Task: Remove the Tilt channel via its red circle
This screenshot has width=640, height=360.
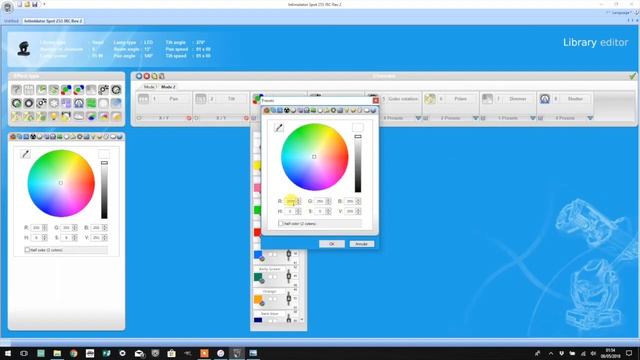Action: tap(246, 118)
